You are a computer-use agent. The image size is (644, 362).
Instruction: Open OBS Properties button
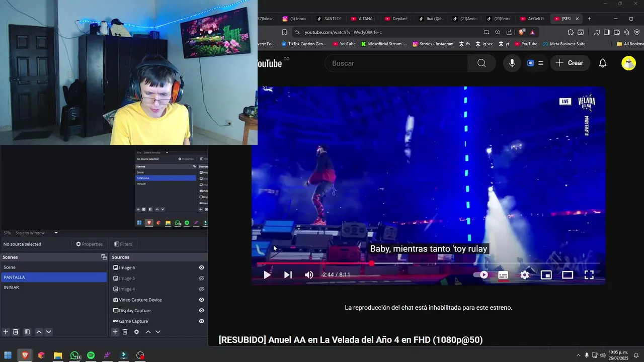(89, 244)
